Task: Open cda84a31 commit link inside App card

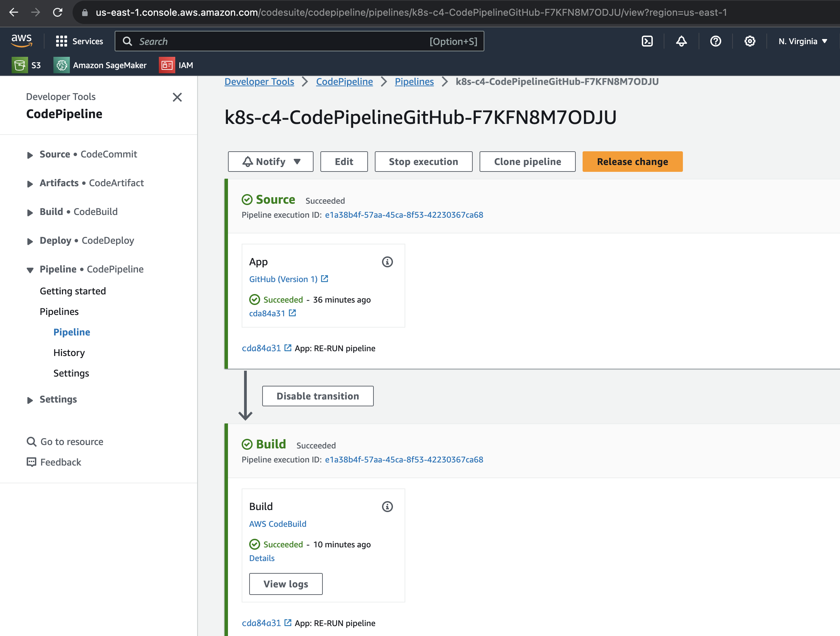Action: click(x=267, y=313)
